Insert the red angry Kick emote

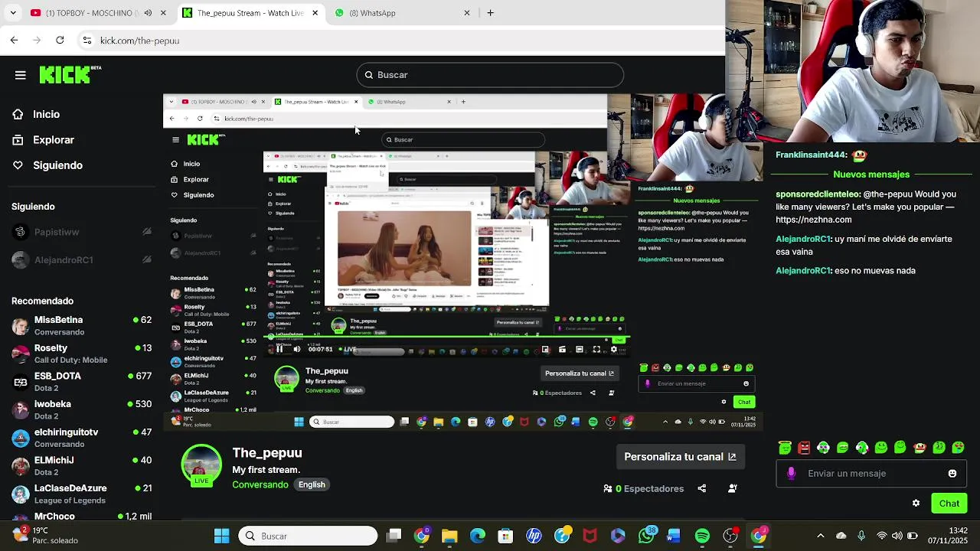(x=804, y=448)
